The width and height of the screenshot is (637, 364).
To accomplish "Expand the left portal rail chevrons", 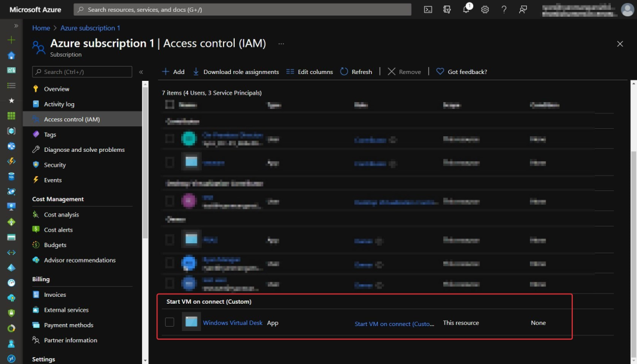I will pos(16,26).
